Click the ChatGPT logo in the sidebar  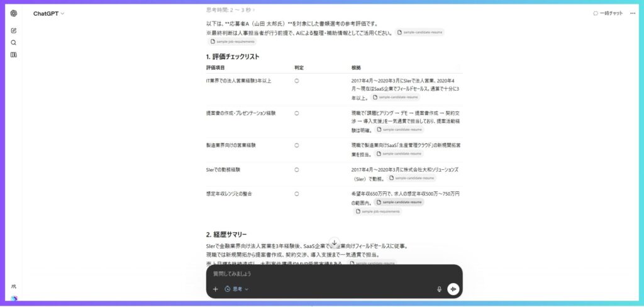pyautogui.click(x=14, y=13)
